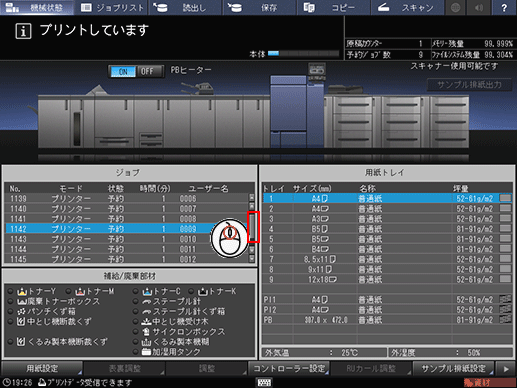The height and width of the screenshot is (388, 517).
Task: Select job 1140 row
Action: click(x=127, y=209)
